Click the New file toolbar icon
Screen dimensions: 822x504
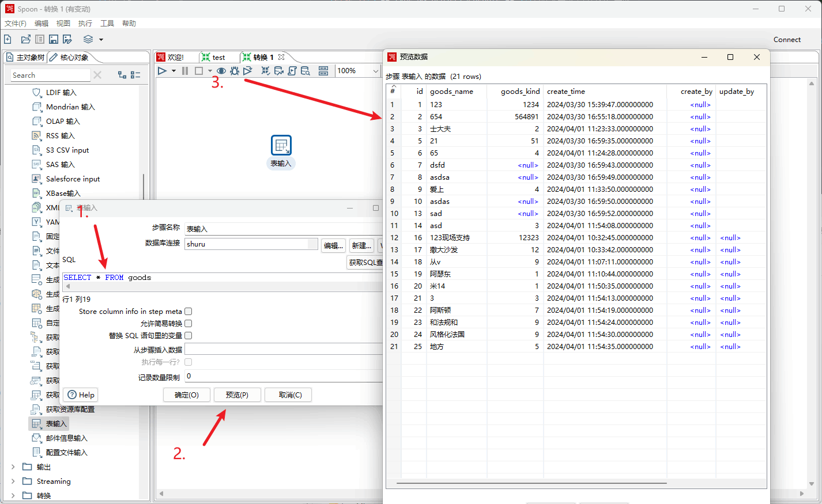(7, 39)
